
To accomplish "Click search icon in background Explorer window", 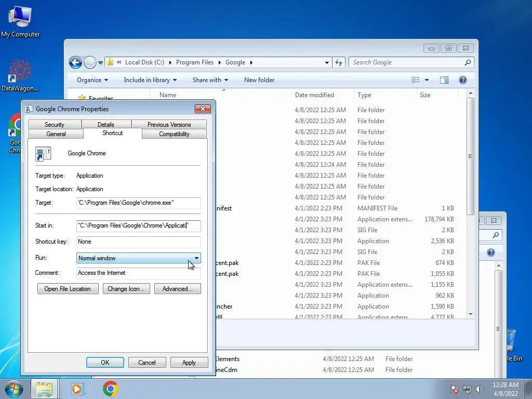I will coord(496,235).
